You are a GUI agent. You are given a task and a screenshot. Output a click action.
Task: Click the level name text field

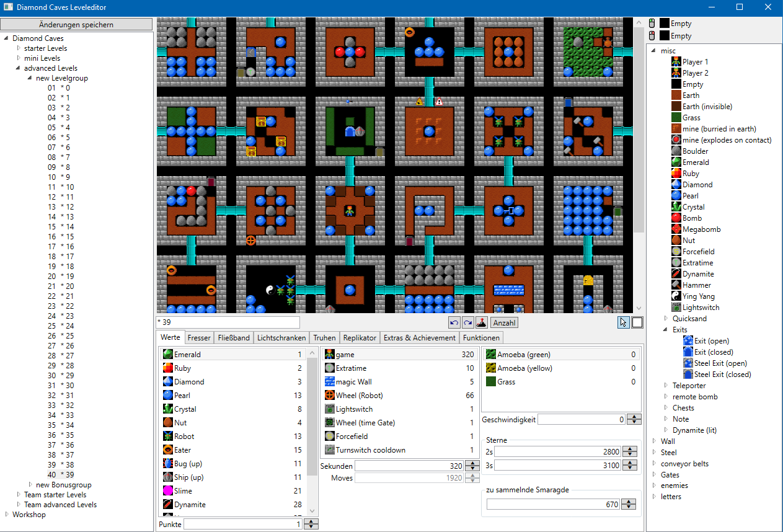[228, 322]
